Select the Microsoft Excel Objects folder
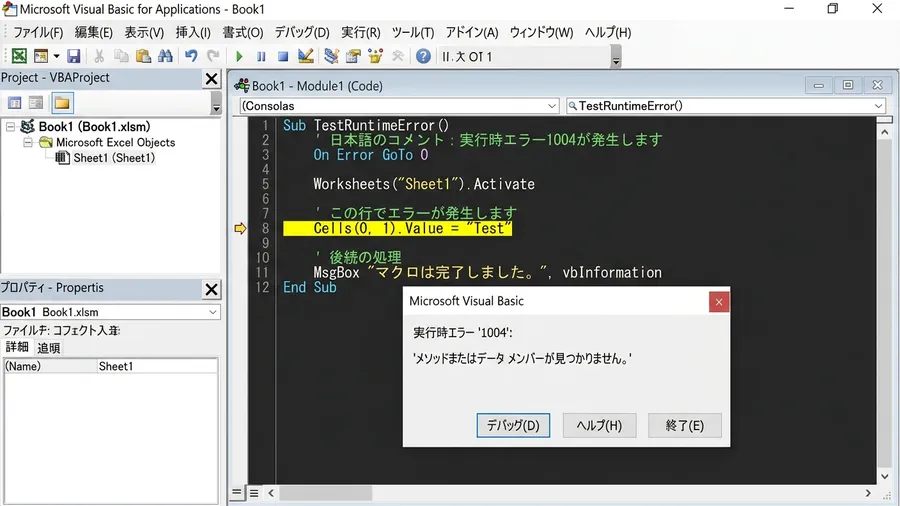This screenshot has width=900, height=506. [x=115, y=142]
